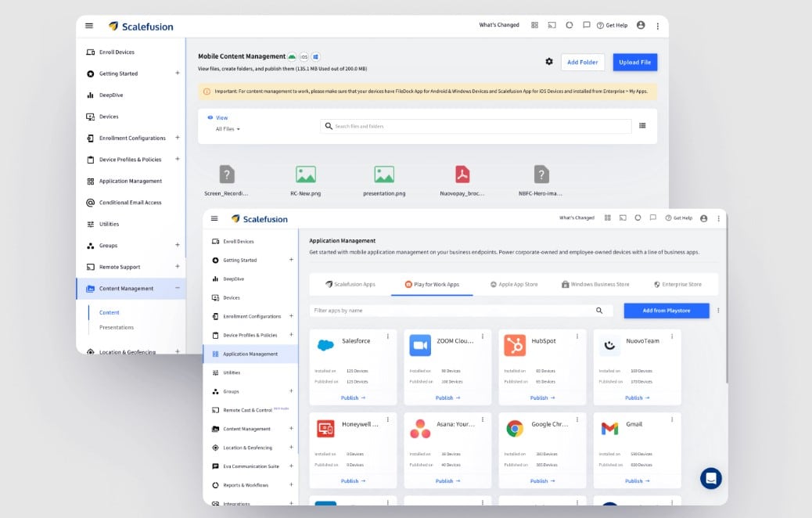
Task: Click the cast screen icon in the Application Management window header
Action: tap(623, 218)
